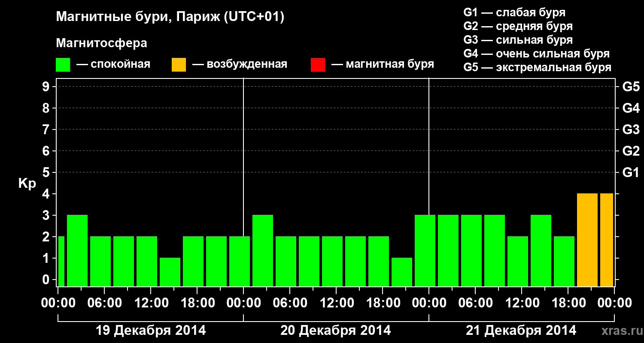Screen dimensions: 644x343
Task: Click the '19 Декабря 2014' date label
Action: [151, 331]
